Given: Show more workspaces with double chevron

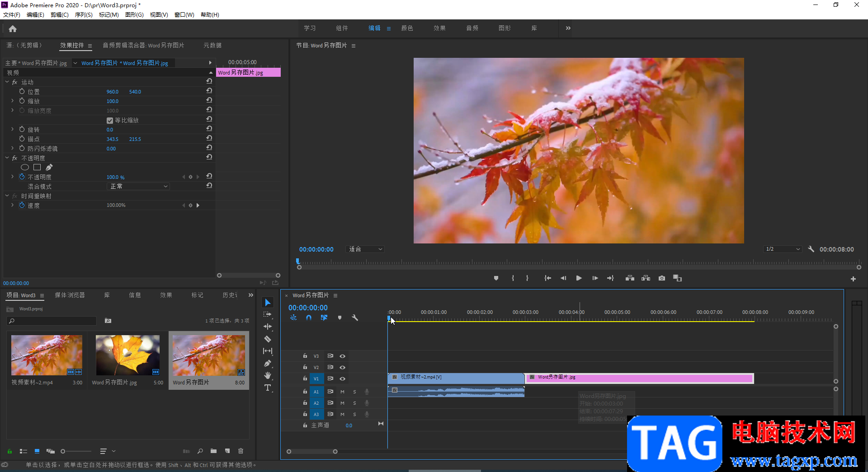Looking at the screenshot, I should 568,28.
